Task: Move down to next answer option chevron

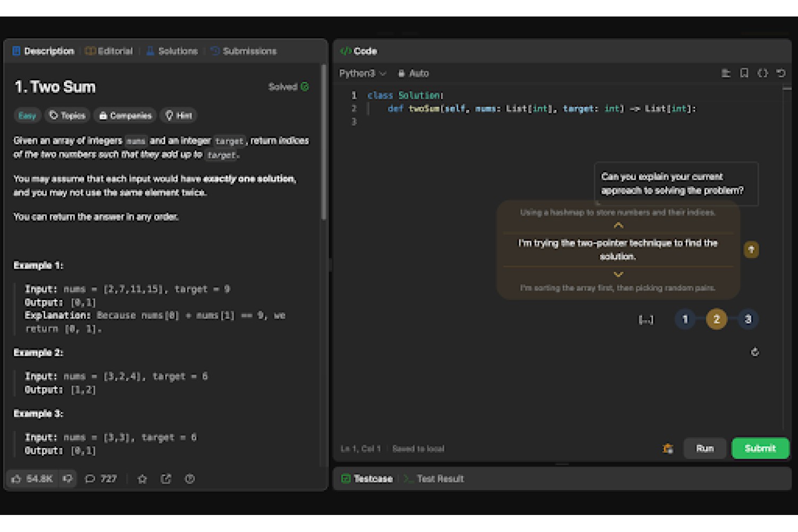Action: pos(618,275)
